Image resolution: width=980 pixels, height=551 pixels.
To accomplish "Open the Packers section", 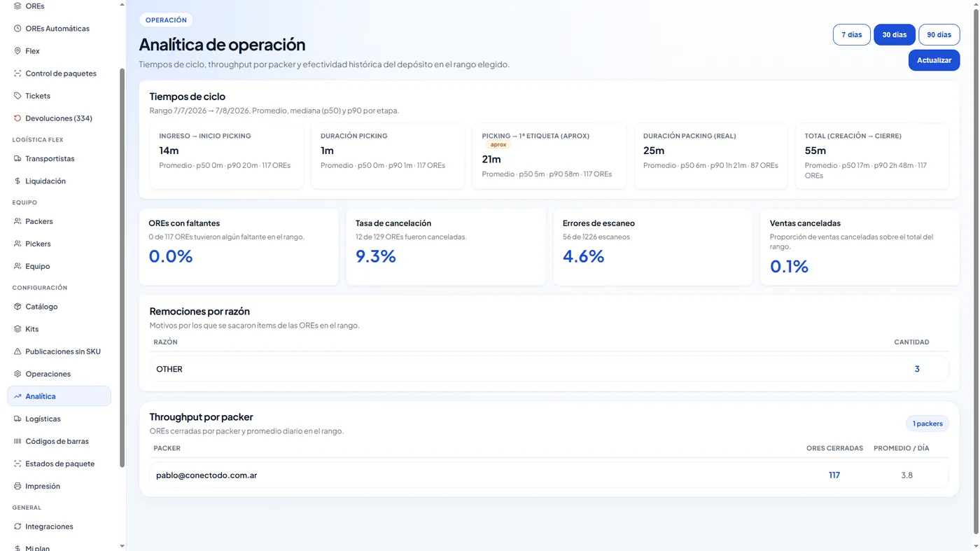I will point(59,221).
